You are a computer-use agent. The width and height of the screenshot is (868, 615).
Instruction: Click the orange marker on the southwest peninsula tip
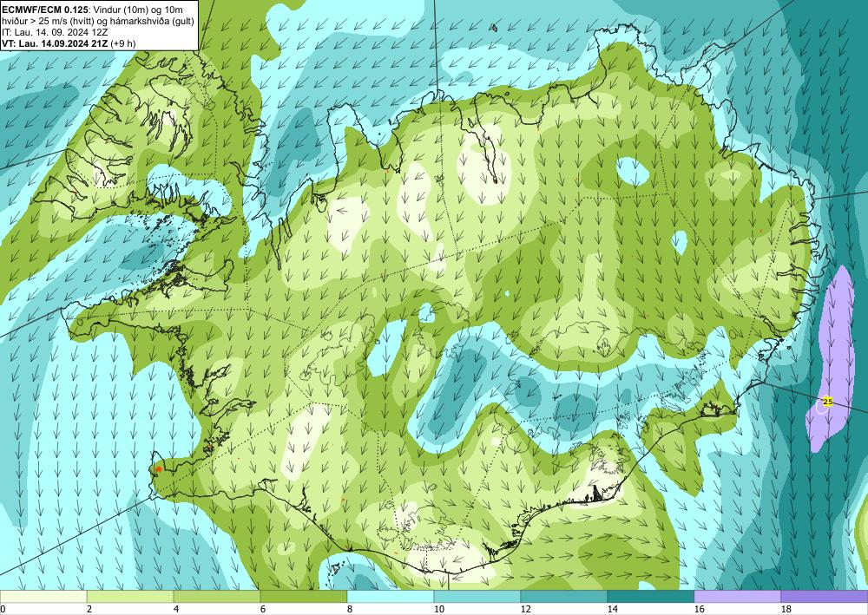[x=159, y=469]
